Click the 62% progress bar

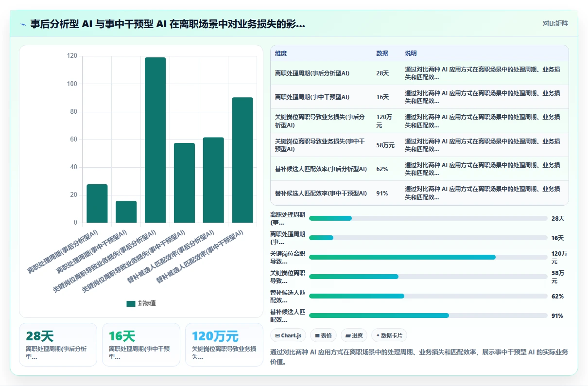(428, 296)
